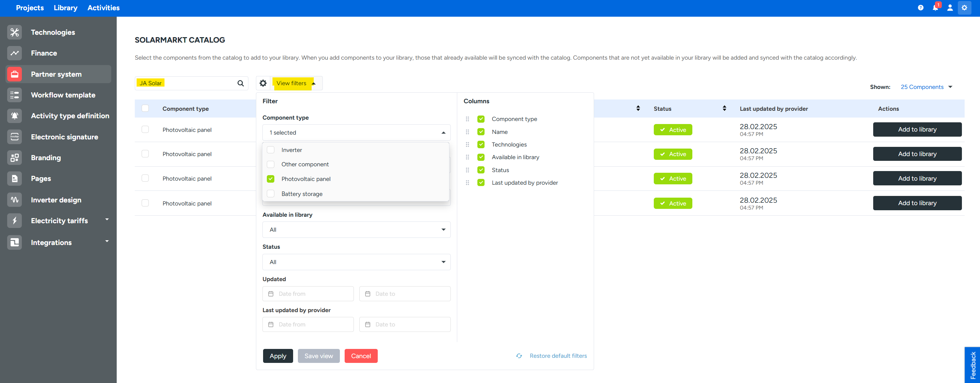980x383 pixels.
Task: Click the Technologies sidebar icon
Action: coord(14,32)
